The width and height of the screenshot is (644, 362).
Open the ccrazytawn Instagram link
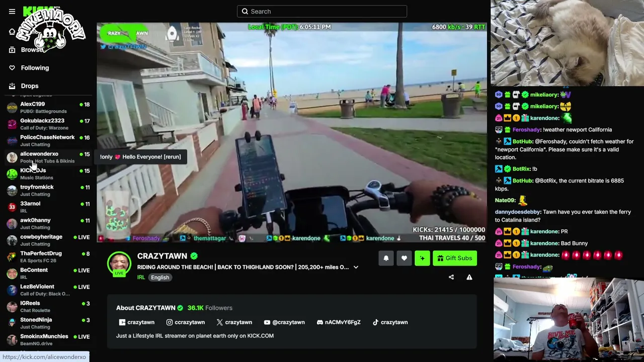186,322
